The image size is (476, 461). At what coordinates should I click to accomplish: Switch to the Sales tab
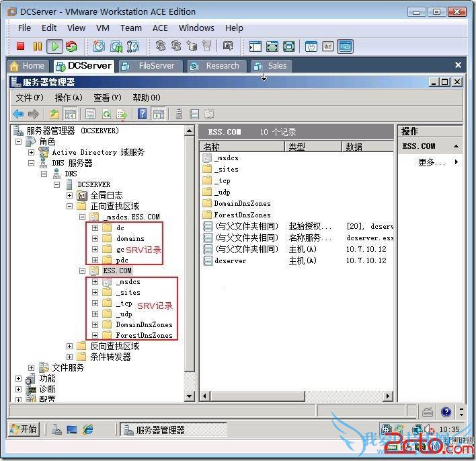point(272,66)
